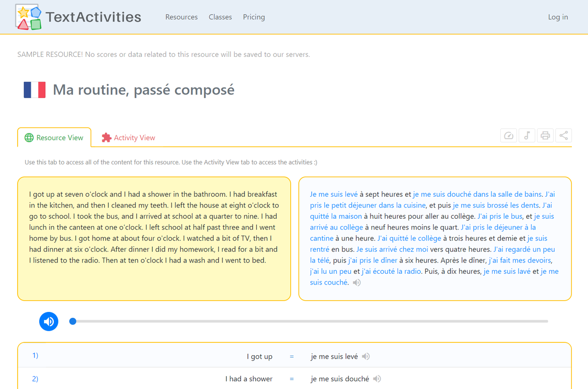Play audio for 'je me suis levé'
588x389 pixels.
[366, 357]
